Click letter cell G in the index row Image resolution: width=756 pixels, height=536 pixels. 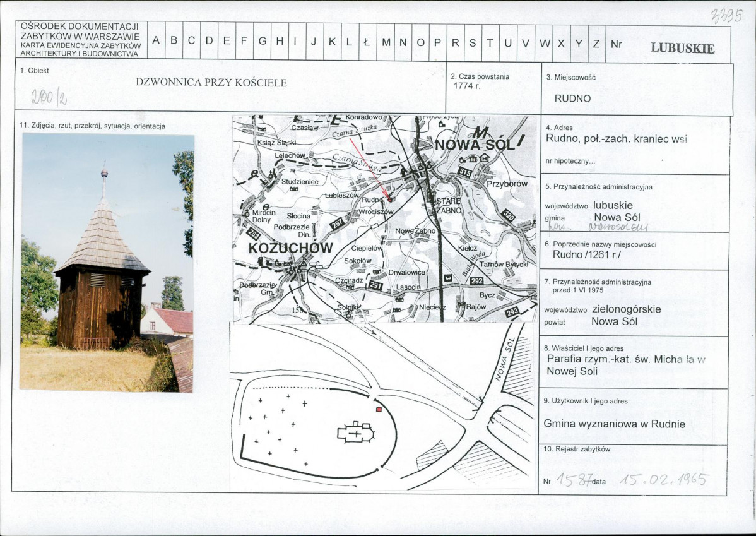tap(263, 41)
